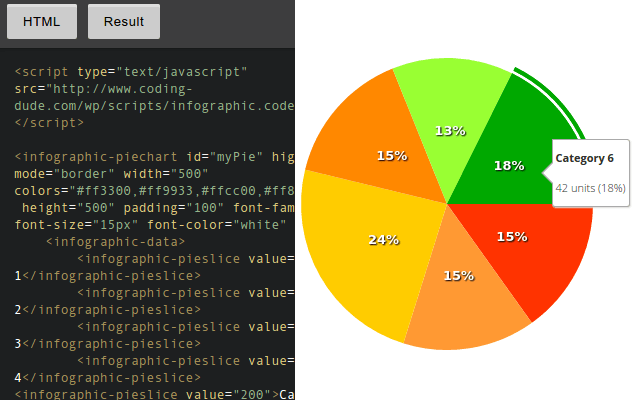Click the "42 units (18%)" tooltip text
The width and height of the screenshot is (640, 400).
coord(590,188)
